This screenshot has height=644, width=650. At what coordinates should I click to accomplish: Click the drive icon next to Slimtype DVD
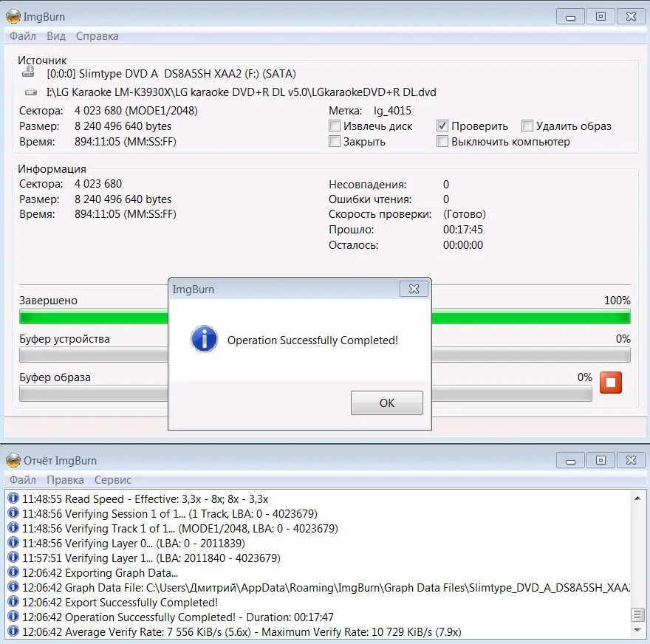point(28,72)
